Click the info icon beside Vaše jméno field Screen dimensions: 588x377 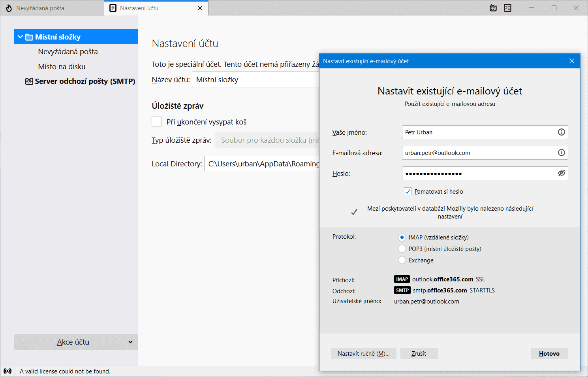(561, 132)
